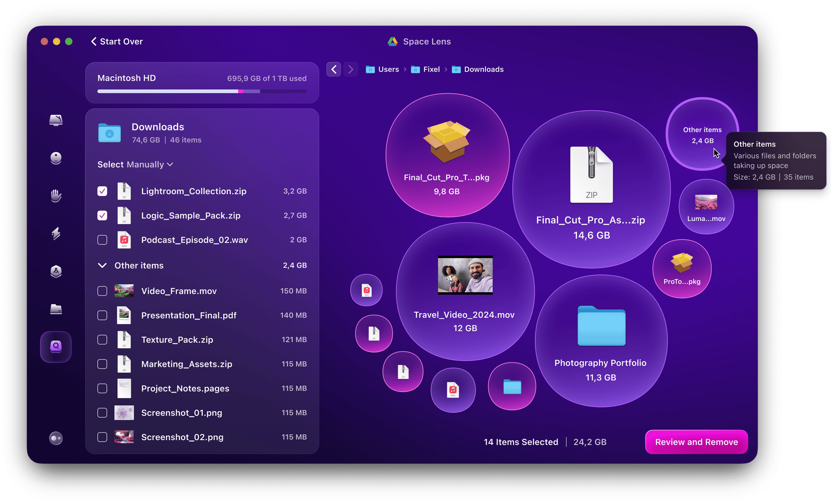Go back with breadcrumb left arrow
Viewport: 831px width, 504px height.
334,70
